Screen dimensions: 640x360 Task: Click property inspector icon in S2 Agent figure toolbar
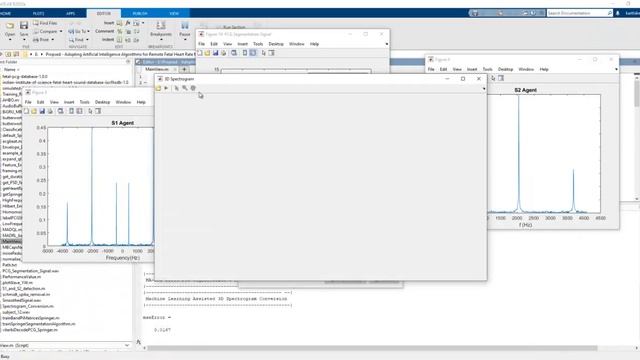[x=501, y=78]
